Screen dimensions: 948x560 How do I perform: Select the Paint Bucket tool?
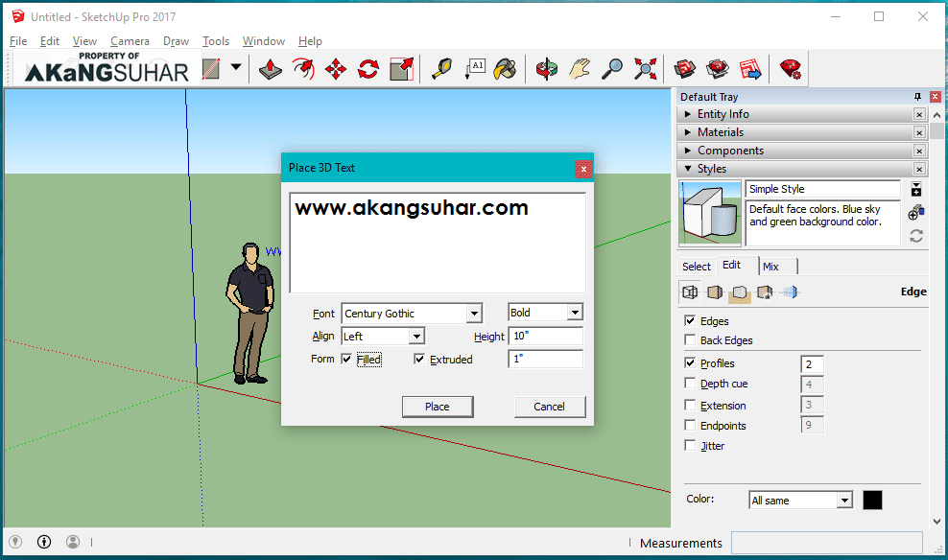(x=506, y=69)
